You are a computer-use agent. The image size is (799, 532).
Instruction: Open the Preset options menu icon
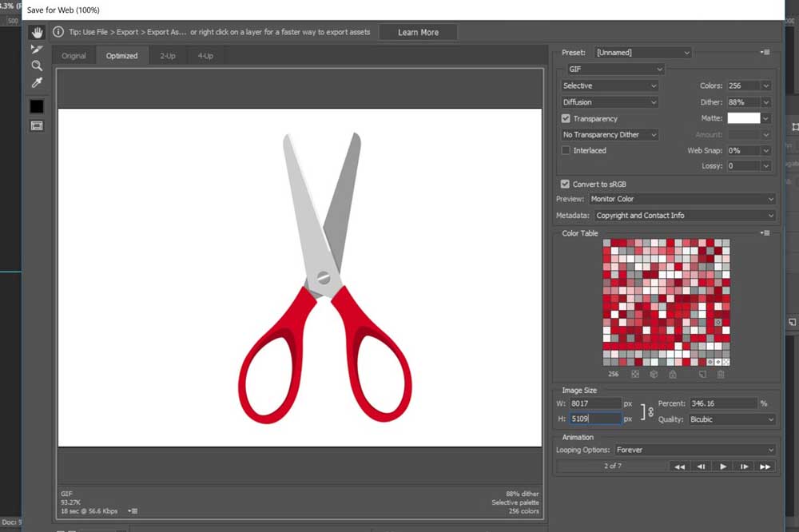click(x=765, y=52)
